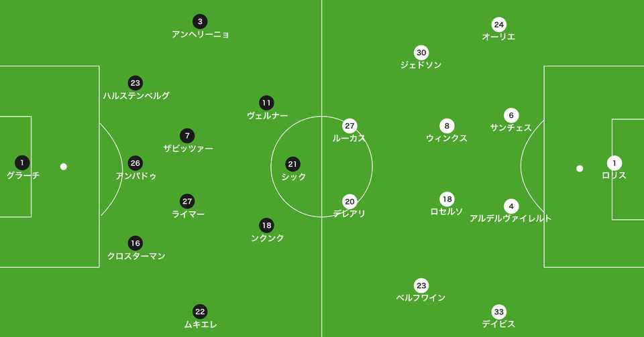Viewport: 644px width, 337px height.
Task: Click black number 16 marker クロスターマン
Action: click(x=136, y=243)
